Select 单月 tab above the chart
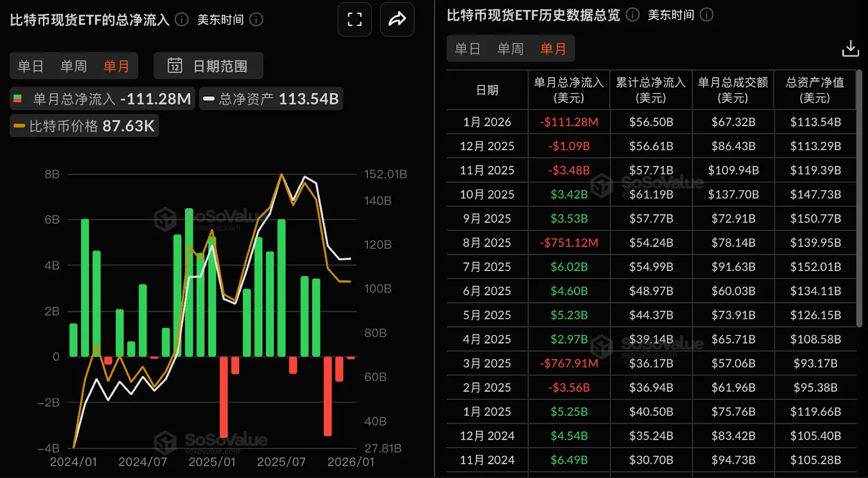 pos(117,66)
